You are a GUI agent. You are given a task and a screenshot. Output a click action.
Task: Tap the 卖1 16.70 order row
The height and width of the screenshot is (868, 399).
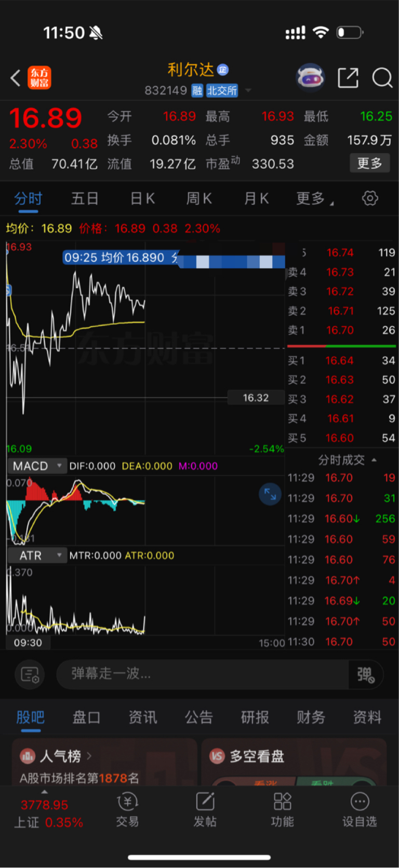341,330
